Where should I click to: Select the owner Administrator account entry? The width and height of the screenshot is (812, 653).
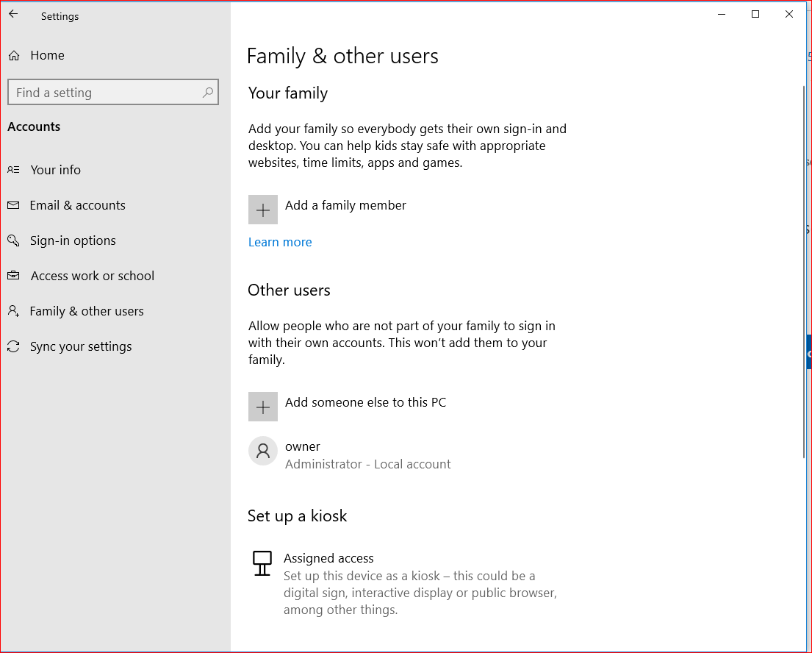pyautogui.click(x=367, y=454)
